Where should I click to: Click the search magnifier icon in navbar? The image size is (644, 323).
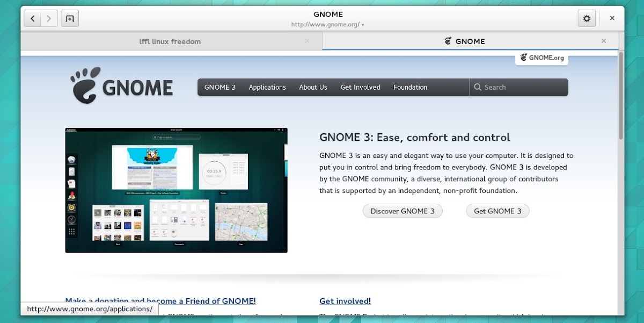[x=478, y=87]
